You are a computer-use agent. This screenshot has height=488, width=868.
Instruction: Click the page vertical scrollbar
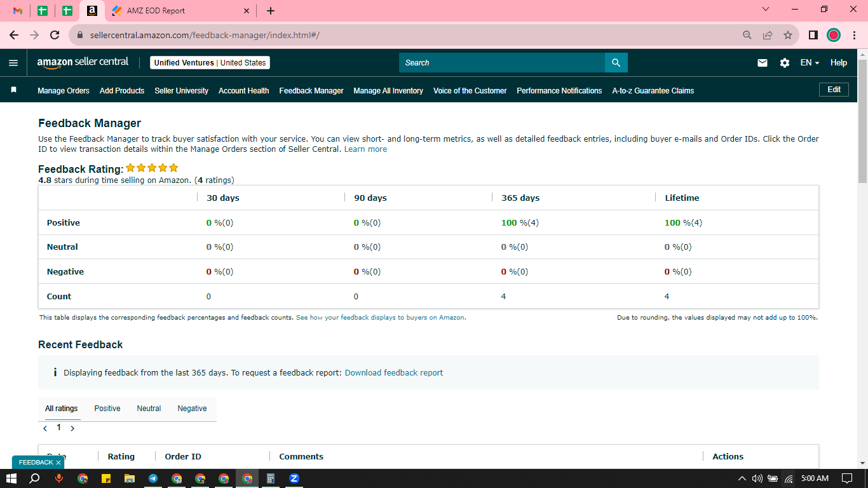[862, 121]
